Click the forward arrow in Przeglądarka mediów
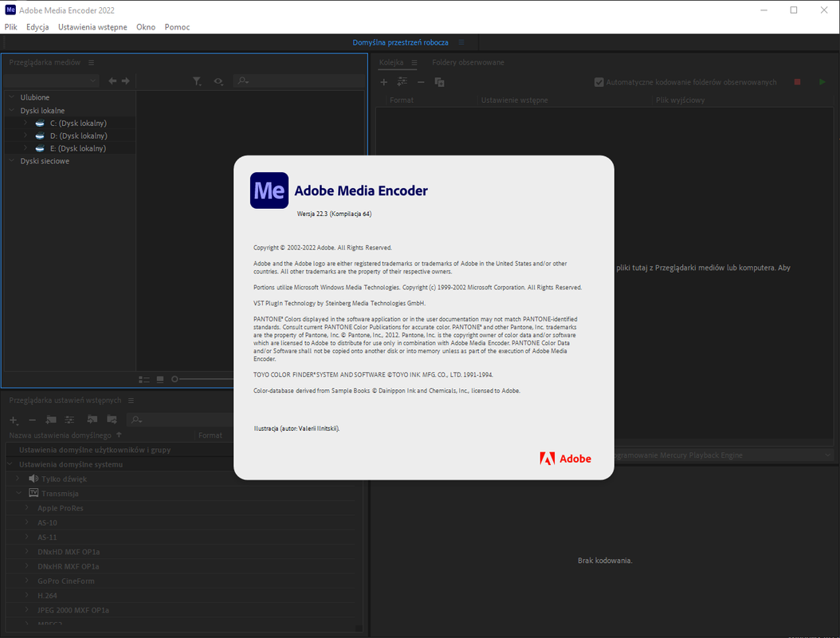Viewport: 840px width, 638px height. point(125,81)
